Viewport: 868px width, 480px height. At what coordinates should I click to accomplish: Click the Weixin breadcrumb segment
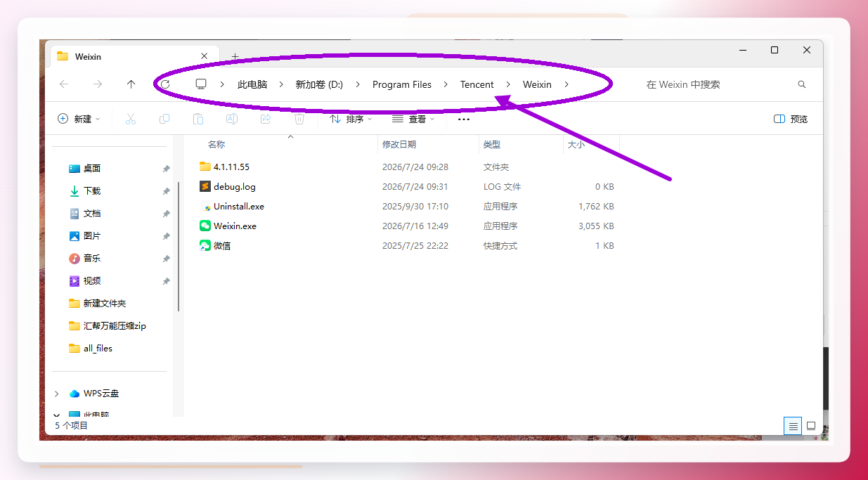click(537, 84)
